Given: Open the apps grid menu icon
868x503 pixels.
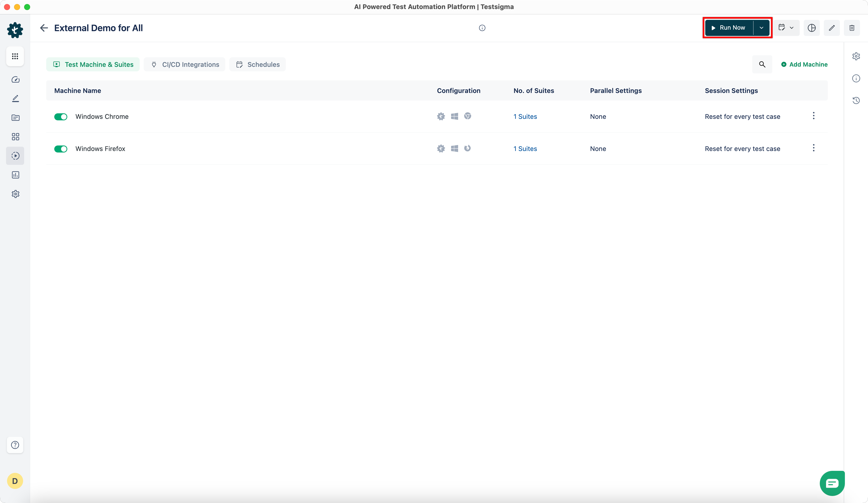Looking at the screenshot, I should 15,56.
